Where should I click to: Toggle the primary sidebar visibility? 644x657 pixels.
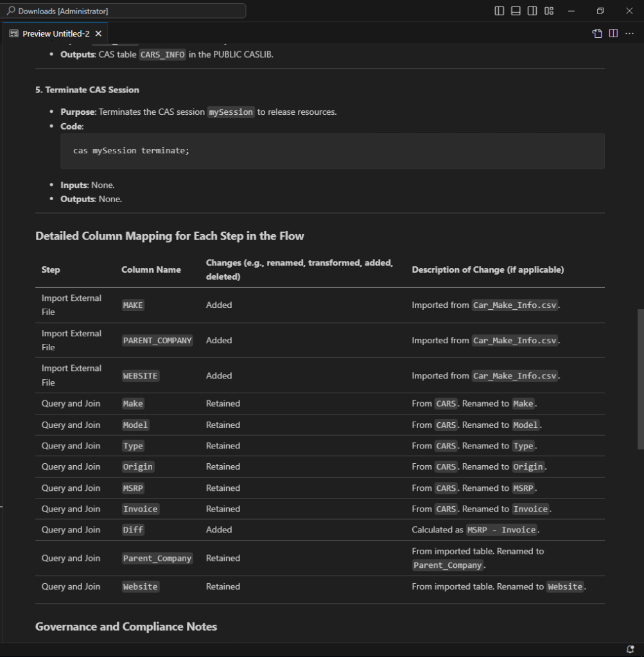coord(499,10)
